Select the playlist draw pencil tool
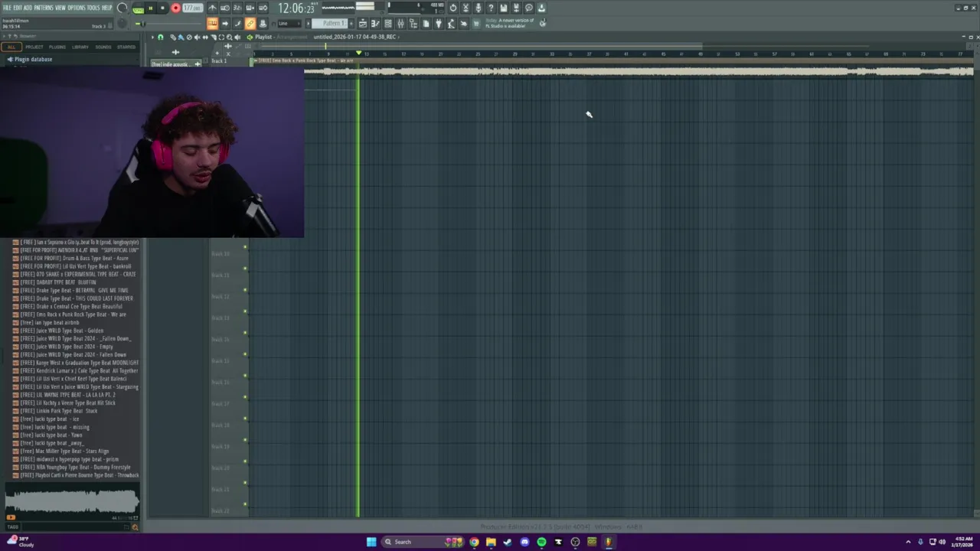Viewport: 980px width, 551px height. coord(173,37)
